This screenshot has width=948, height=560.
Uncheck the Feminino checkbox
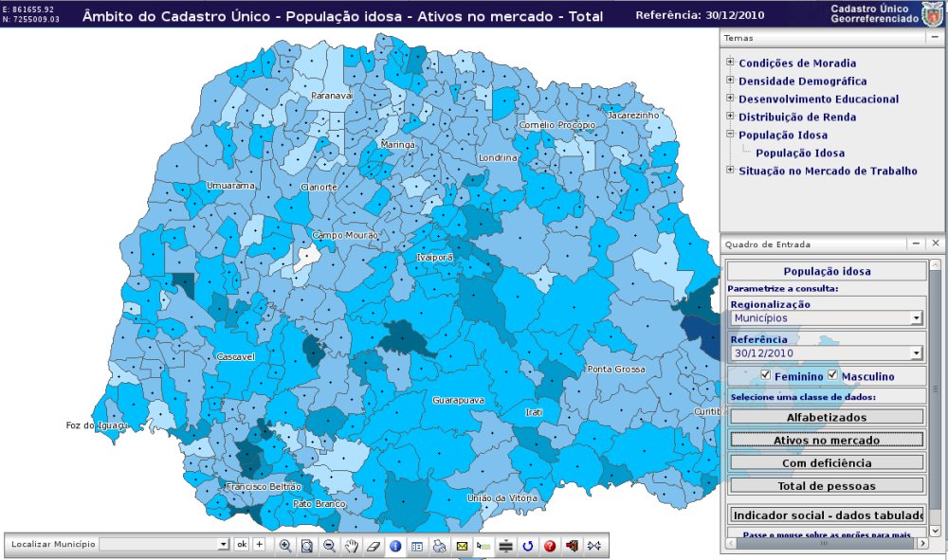point(766,375)
